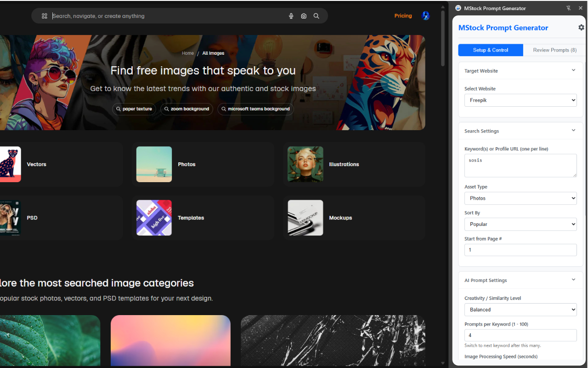Click the page vertical scrollbar
This screenshot has height=368, width=588.
443,39
